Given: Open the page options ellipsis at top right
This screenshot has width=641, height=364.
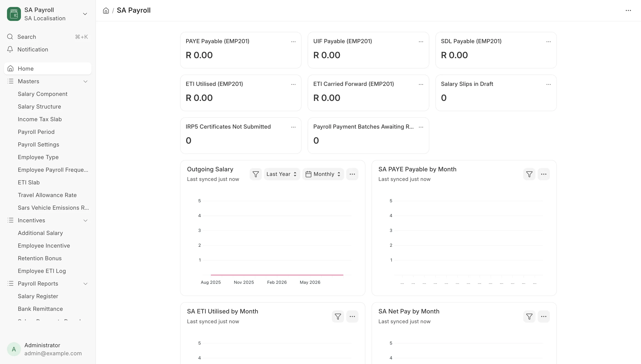Looking at the screenshot, I should click(628, 10).
